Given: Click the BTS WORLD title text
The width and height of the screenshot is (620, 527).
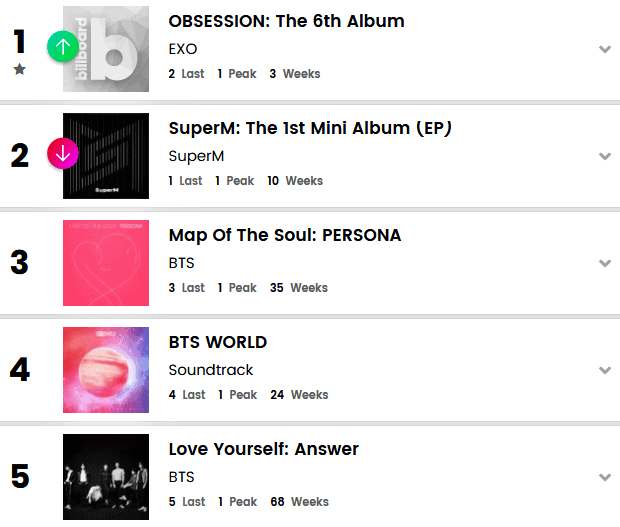Looking at the screenshot, I should (217, 342).
